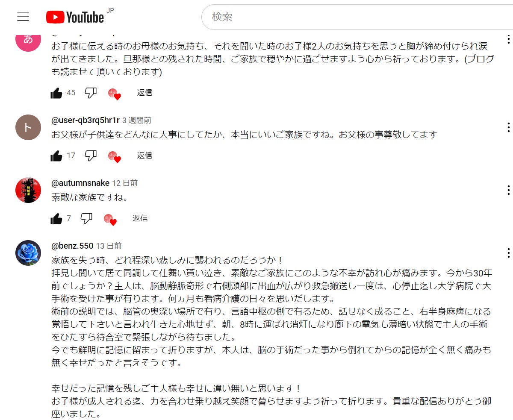Click creator heart on @autumnsnake comment
Screen dimensions: 513x420
[x=110, y=219]
